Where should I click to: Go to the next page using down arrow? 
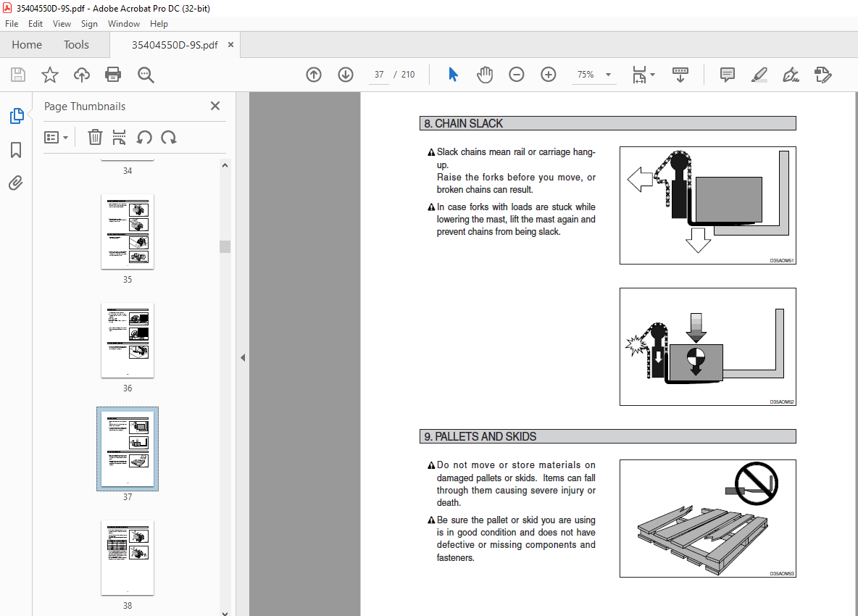coord(345,75)
